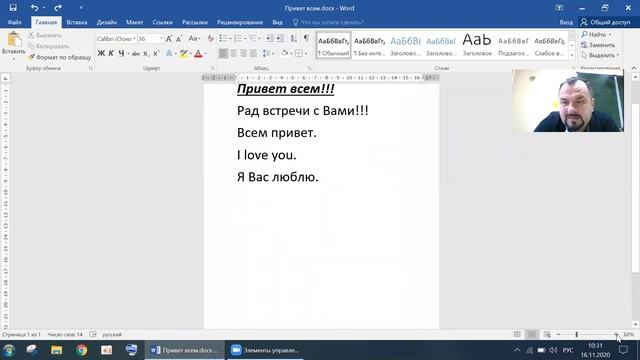Toggle underline Ч formatting

[121, 53]
